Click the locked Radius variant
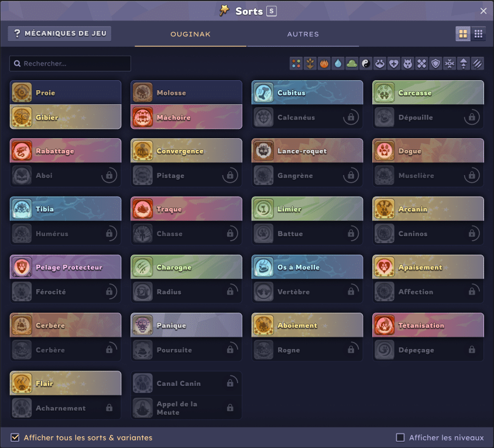Viewport: 494px width, 448px height. click(x=187, y=292)
